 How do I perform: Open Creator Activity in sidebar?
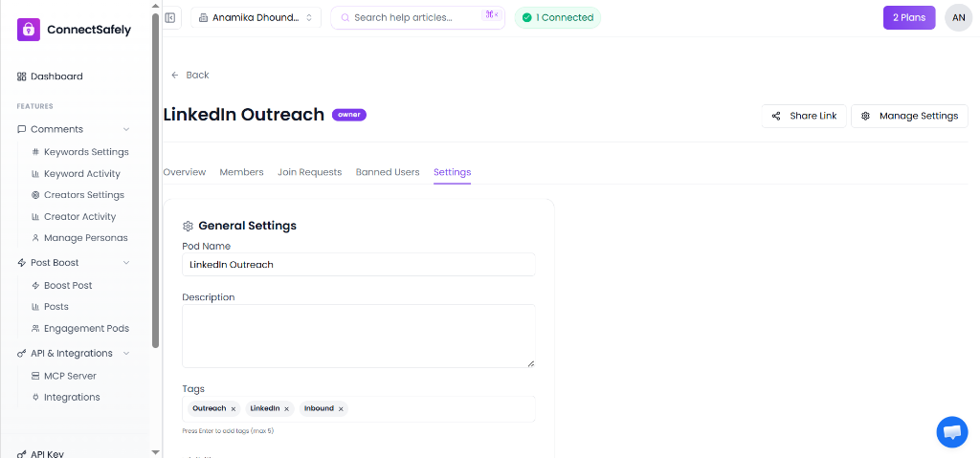(74, 217)
